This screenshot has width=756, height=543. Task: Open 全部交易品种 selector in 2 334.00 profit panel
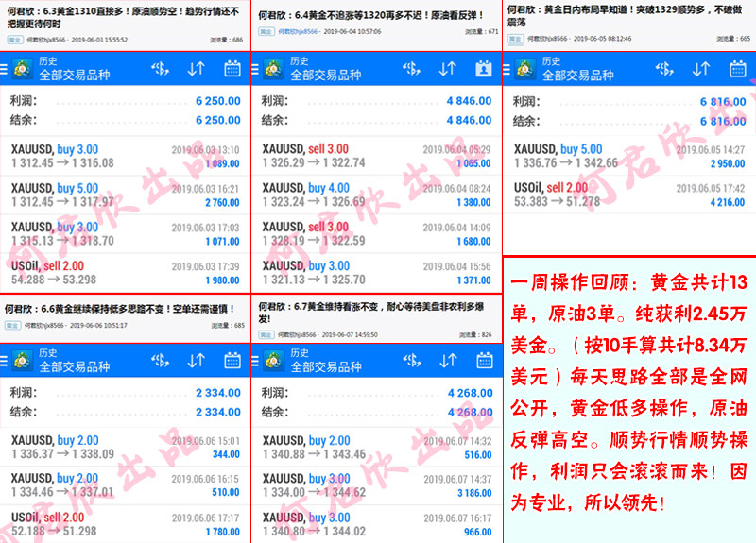(75, 366)
